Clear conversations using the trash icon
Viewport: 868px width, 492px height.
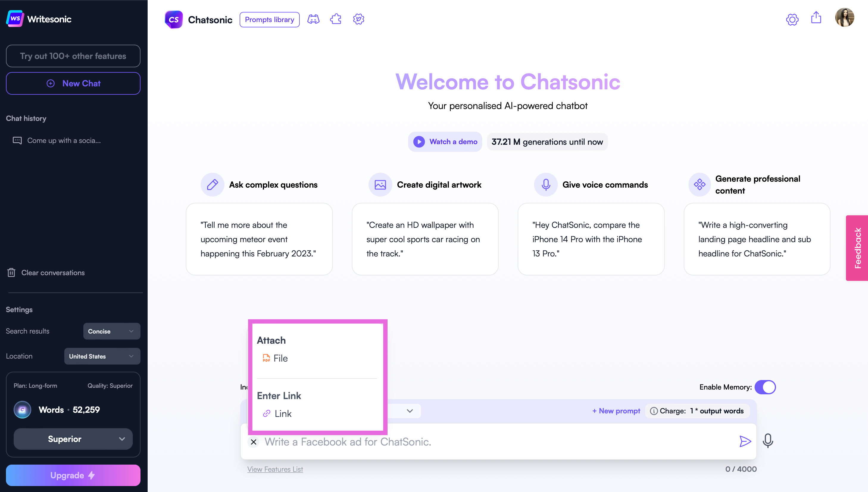pos(12,272)
